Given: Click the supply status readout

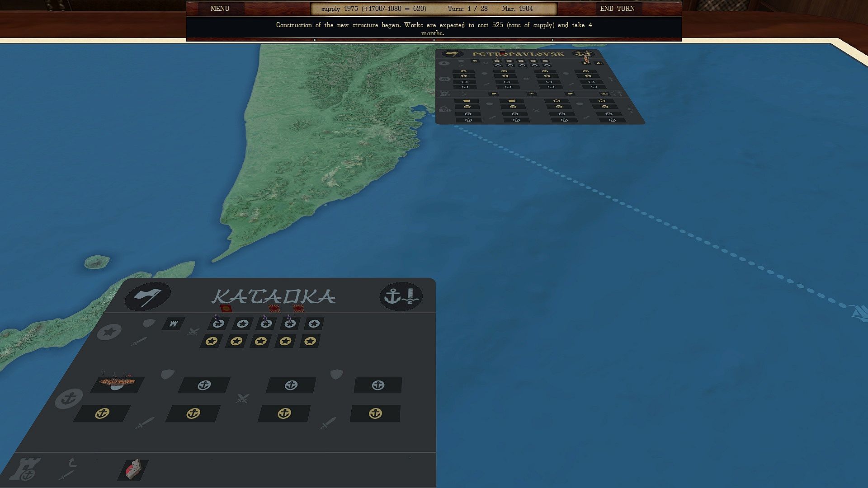Looking at the screenshot, I should pyautogui.click(x=373, y=9).
